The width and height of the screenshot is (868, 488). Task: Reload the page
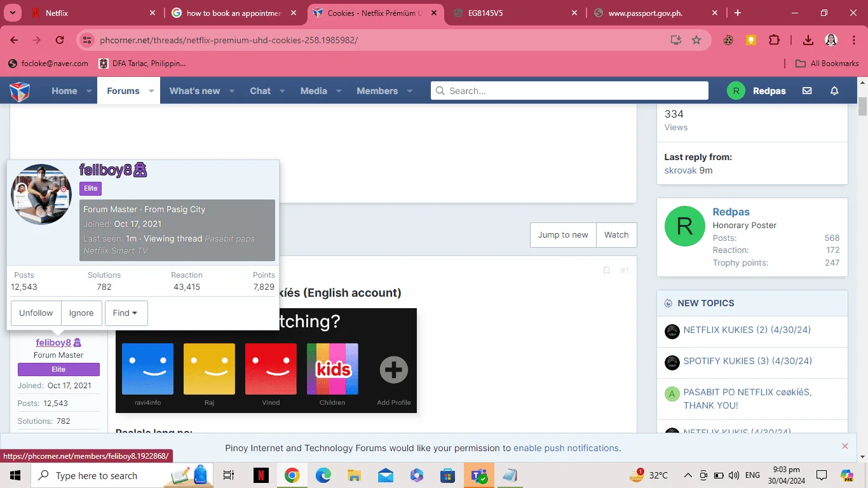pos(60,40)
